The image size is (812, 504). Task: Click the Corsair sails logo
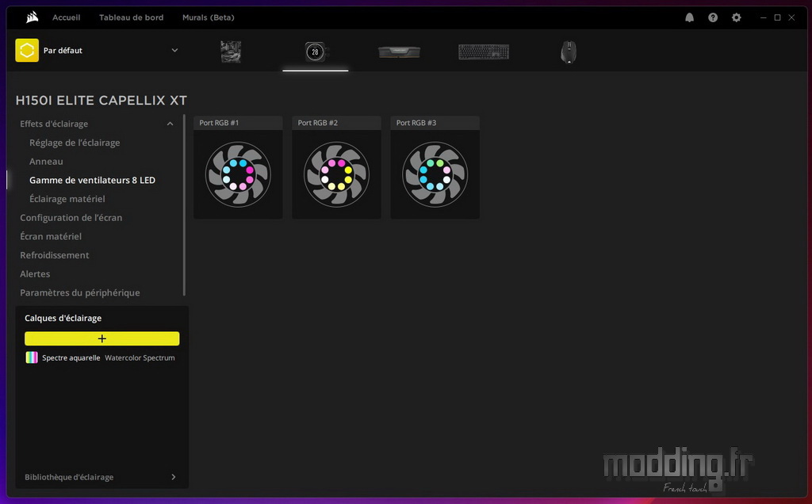[32, 17]
